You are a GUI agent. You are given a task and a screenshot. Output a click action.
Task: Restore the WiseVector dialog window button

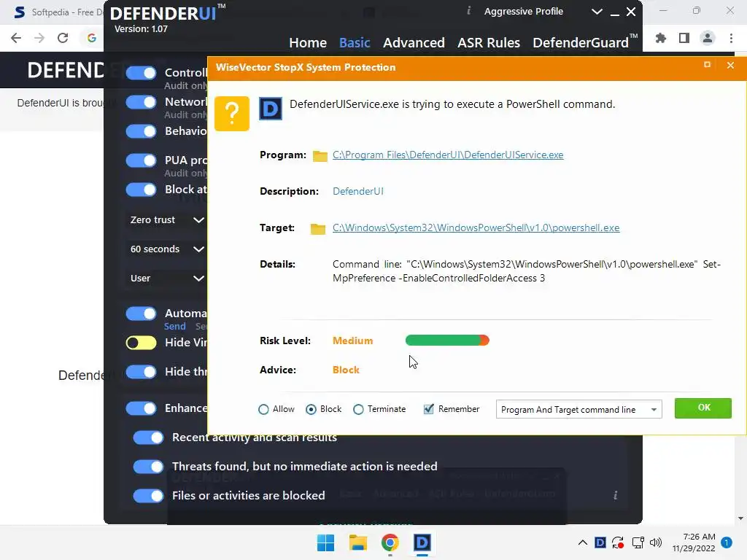(x=707, y=65)
